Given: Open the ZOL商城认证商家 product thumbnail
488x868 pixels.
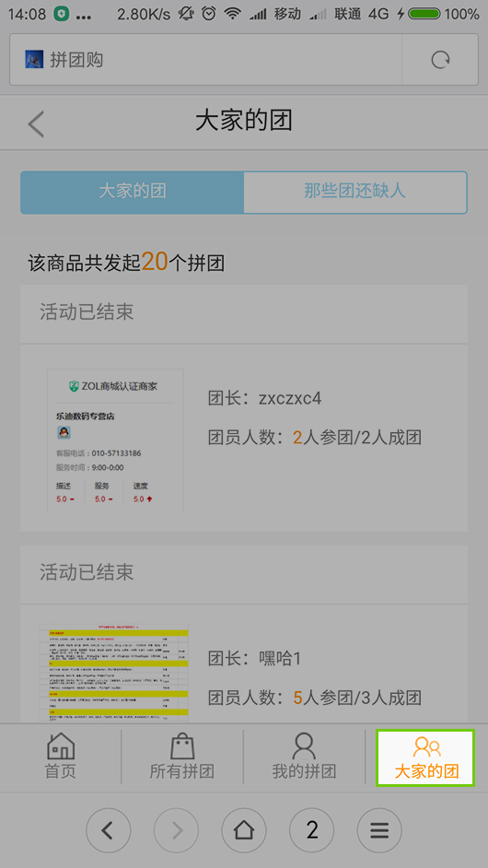Looking at the screenshot, I should (115, 440).
